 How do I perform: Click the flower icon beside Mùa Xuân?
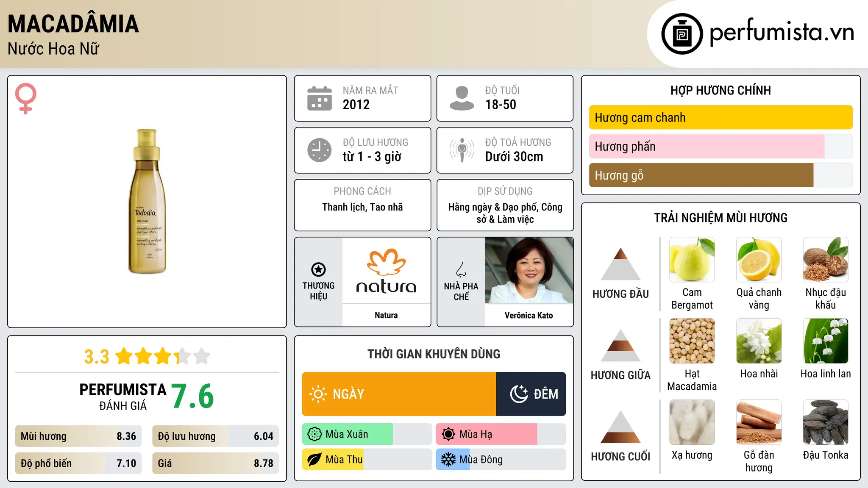[314, 434]
